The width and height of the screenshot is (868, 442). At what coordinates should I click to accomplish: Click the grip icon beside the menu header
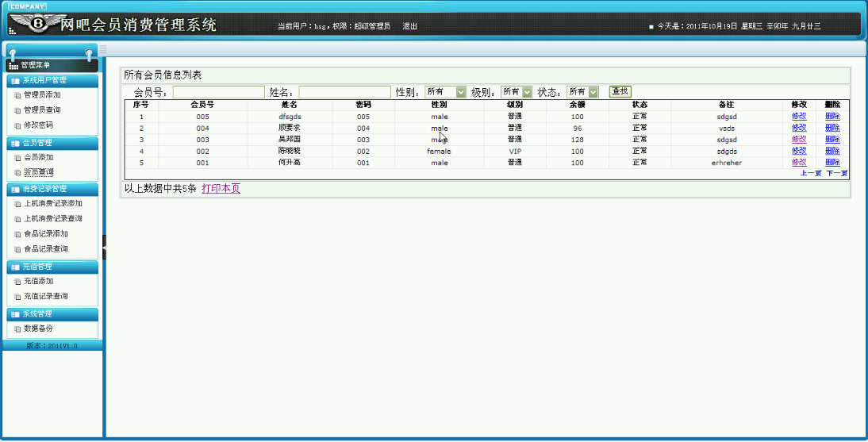tap(102, 49)
